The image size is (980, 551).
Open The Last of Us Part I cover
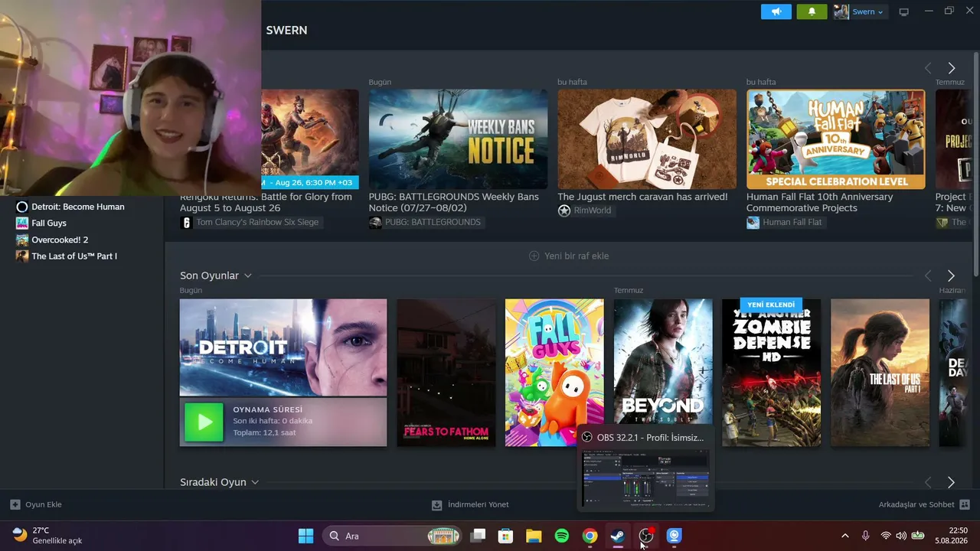click(880, 373)
